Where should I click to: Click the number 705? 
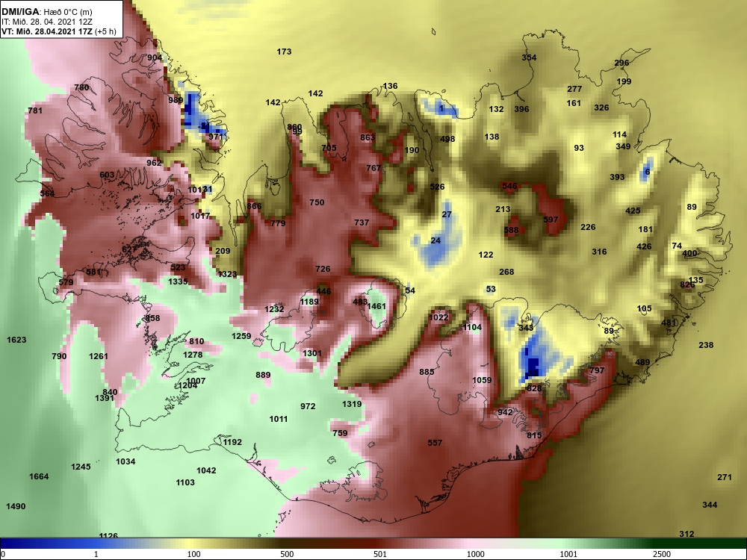coord(329,148)
